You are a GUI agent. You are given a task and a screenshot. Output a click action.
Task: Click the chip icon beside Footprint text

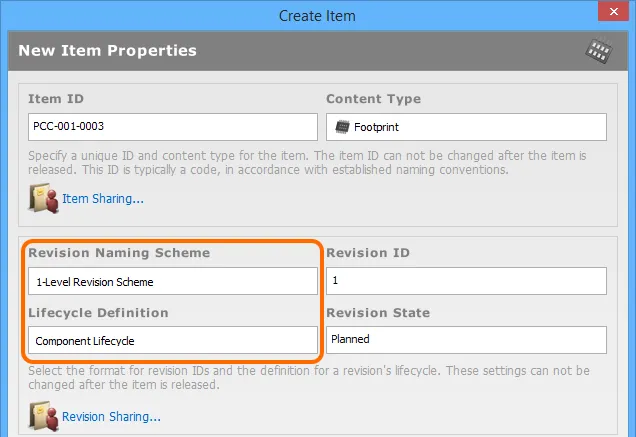click(x=342, y=127)
